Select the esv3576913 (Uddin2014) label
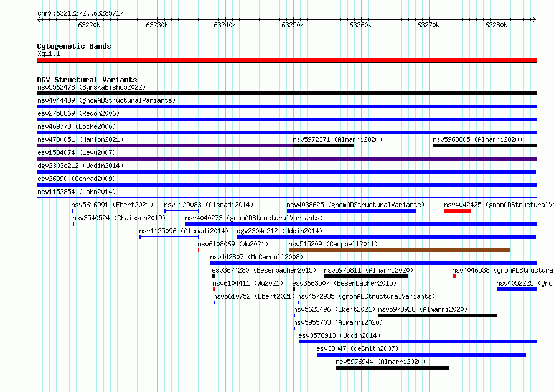 339,335
